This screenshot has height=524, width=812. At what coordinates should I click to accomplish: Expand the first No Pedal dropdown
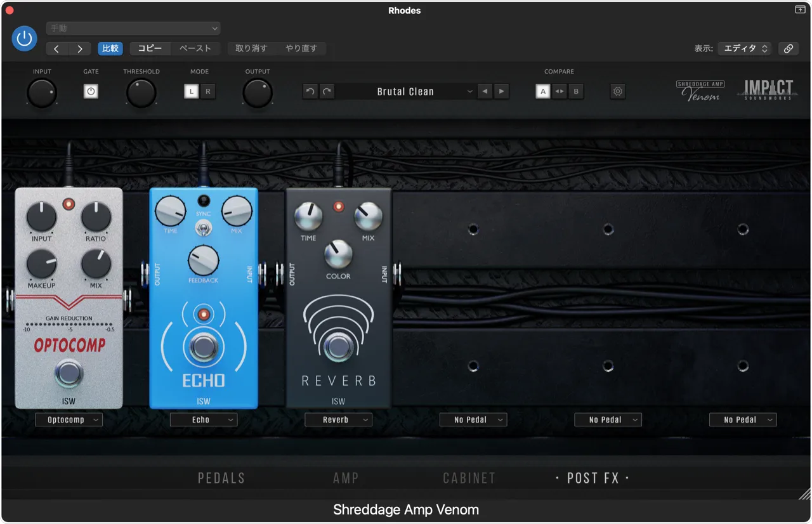click(x=473, y=419)
